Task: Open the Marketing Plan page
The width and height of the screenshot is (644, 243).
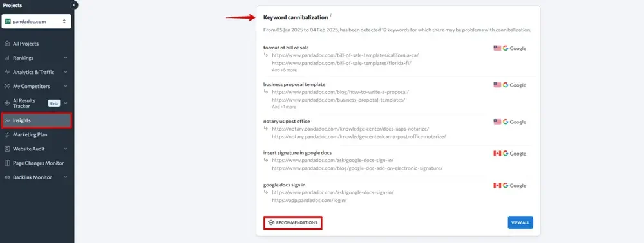Action: pyautogui.click(x=30, y=134)
